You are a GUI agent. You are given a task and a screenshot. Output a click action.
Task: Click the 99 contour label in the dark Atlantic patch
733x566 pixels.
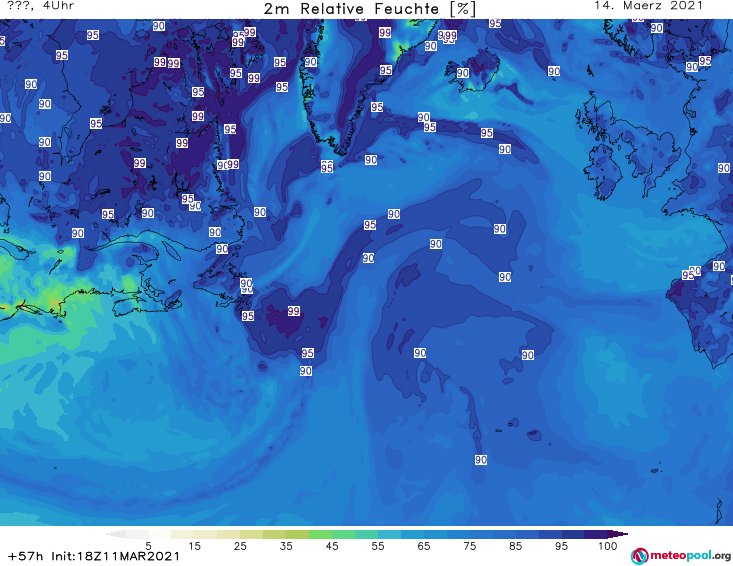click(x=294, y=311)
